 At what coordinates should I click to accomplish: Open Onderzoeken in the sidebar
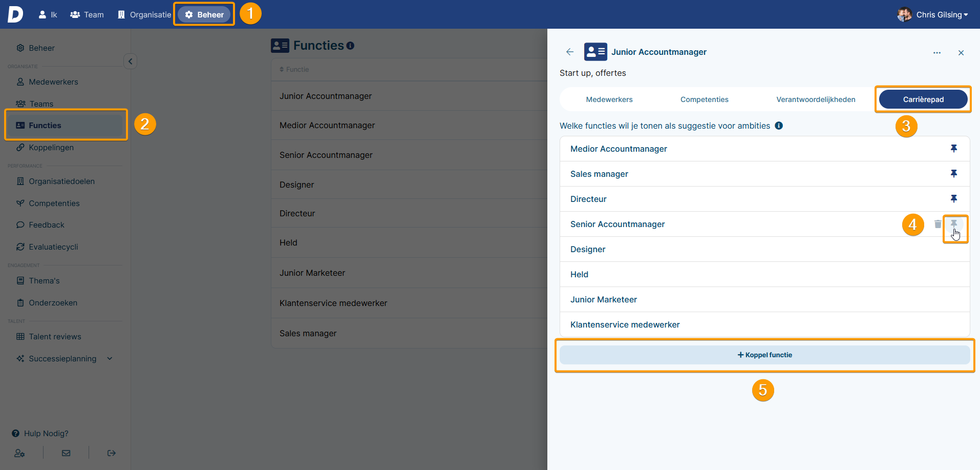click(x=47, y=303)
